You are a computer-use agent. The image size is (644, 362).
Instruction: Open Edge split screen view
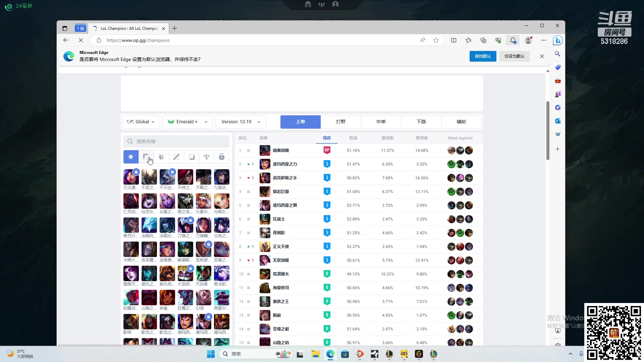(x=453, y=40)
